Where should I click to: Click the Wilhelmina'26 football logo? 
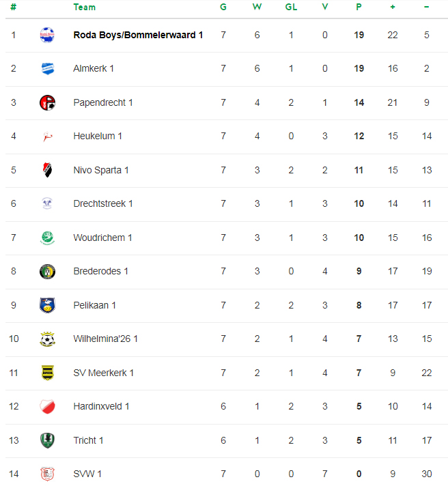tap(46, 339)
